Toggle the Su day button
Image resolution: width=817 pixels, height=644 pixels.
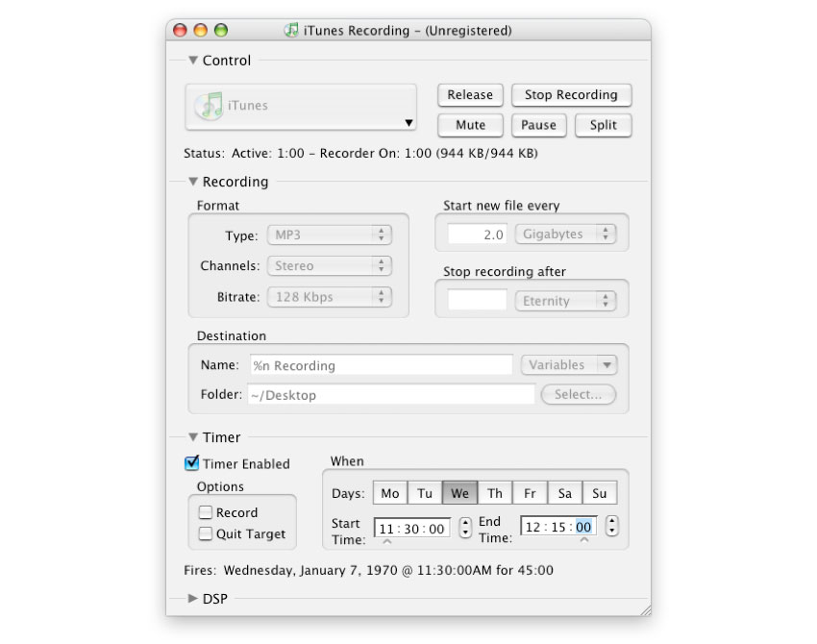(599, 493)
